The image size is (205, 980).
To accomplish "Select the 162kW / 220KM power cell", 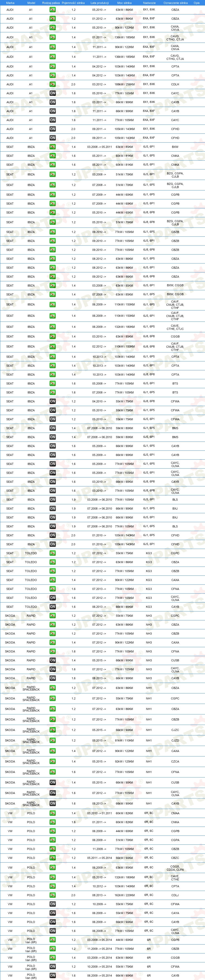I will point(125,895).
